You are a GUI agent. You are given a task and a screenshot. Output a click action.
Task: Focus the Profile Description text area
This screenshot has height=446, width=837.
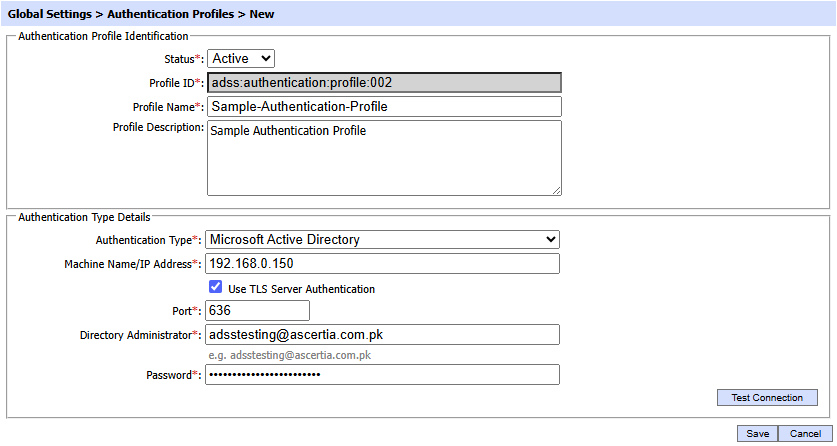coord(384,158)
